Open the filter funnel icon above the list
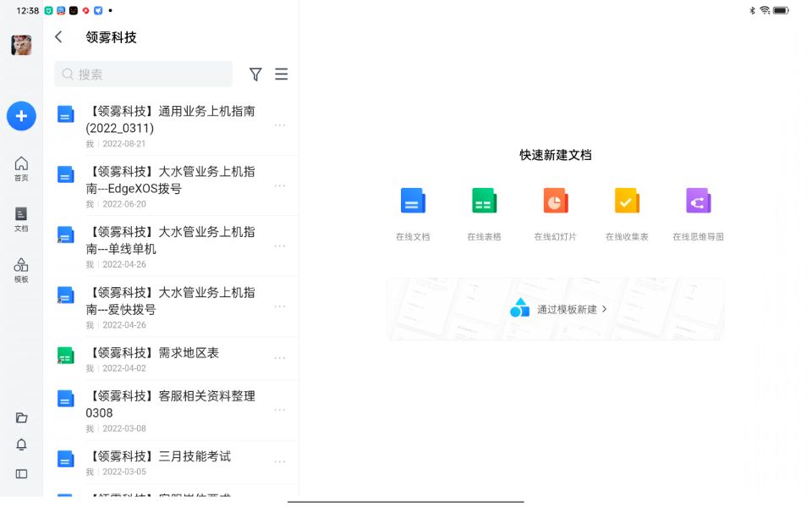 pyautogui.click(x=255, y=75)
